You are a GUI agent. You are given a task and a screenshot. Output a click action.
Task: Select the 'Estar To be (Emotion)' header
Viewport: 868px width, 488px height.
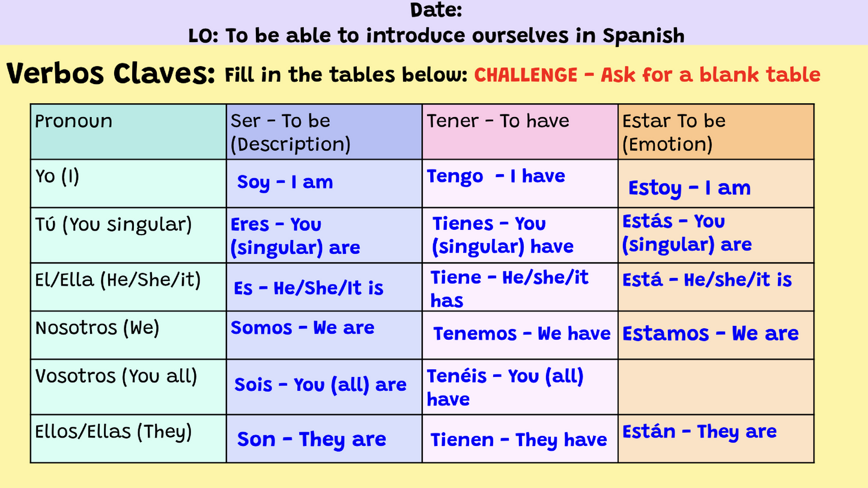click(716, 131)
